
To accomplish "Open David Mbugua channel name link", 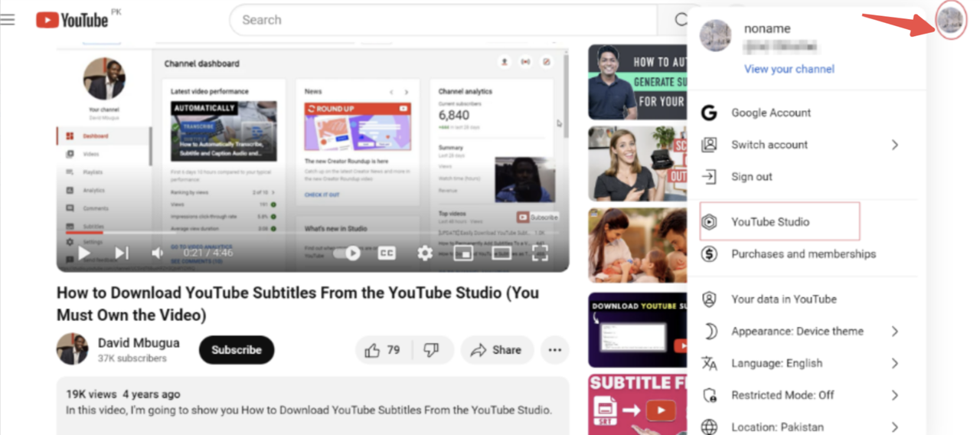I will (x=139, y=342).
